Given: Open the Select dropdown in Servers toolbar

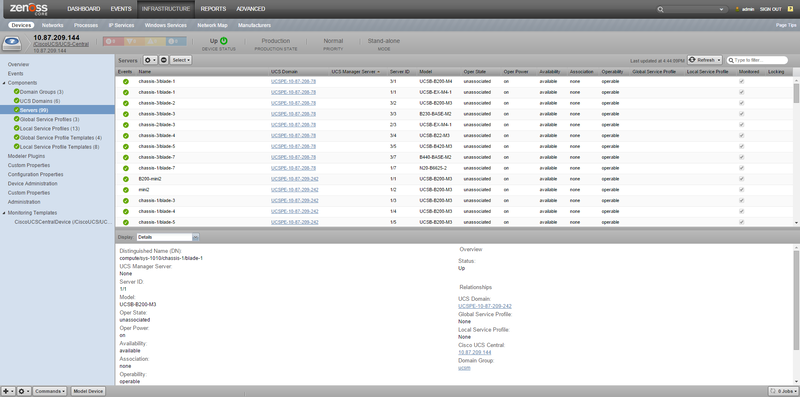Looking at the screenshot, I should coord(181,60).
